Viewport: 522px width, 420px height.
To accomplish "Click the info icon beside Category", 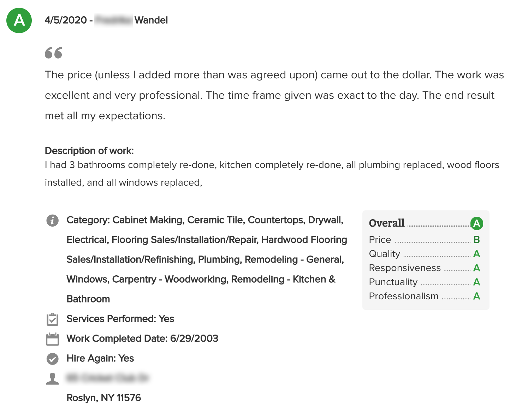I will click(x=53, y=221).
